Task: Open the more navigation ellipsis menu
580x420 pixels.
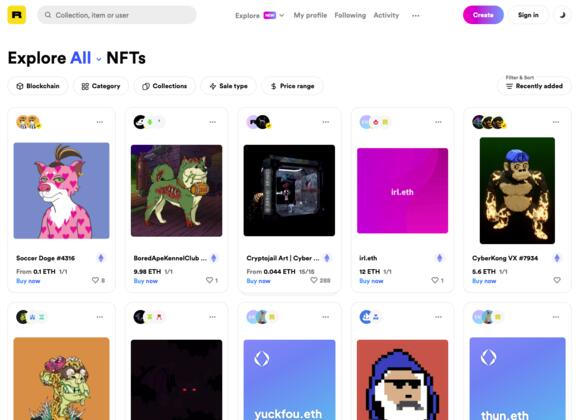Action: [x=416, y=16]
